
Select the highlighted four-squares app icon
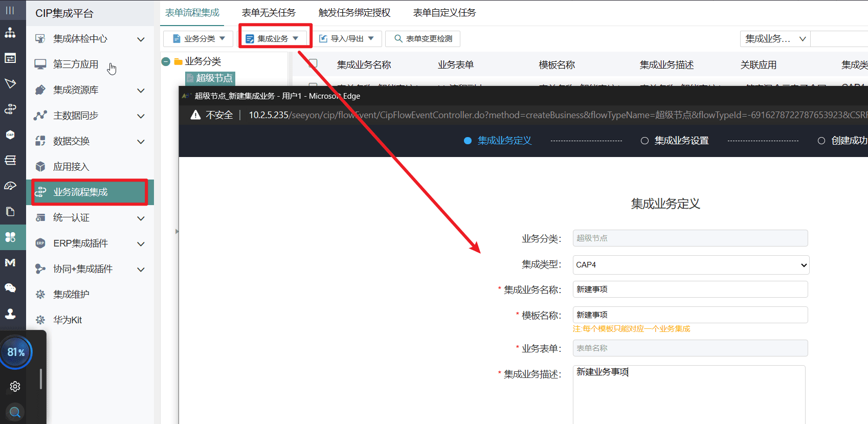pos(10,237)
